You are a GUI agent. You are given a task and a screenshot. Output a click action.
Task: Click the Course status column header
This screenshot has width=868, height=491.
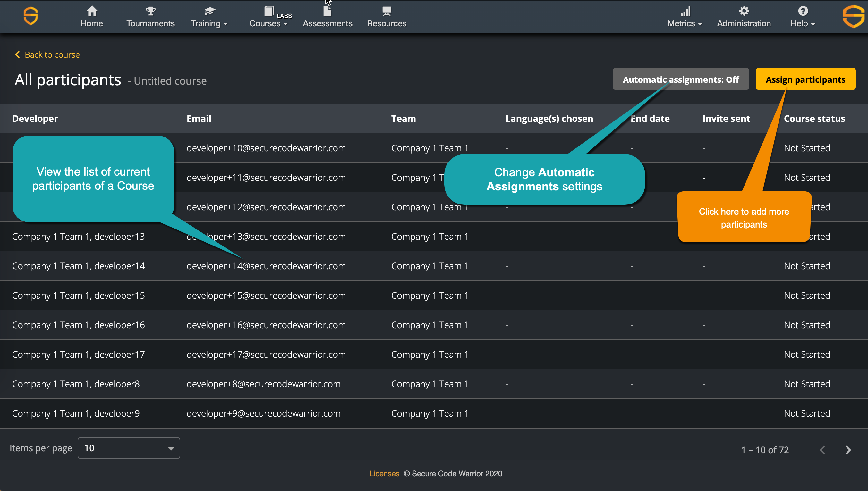(x=814, y=118)
